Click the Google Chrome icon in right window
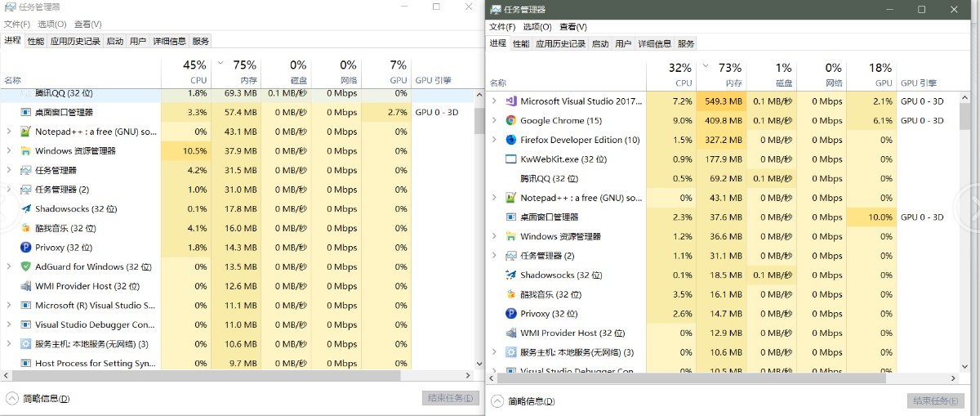 point(511,120)
